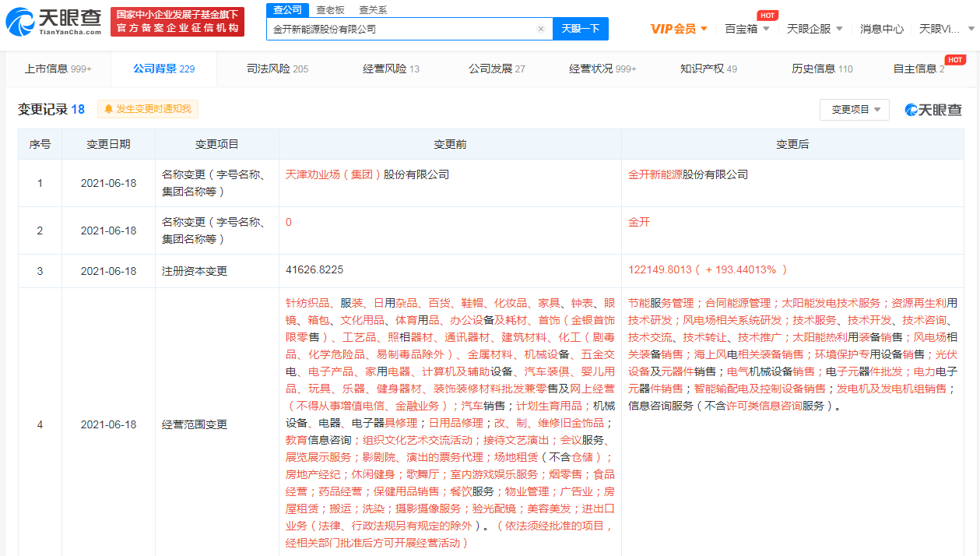The width and height of the screenshot is (980, 556).
Task: Expand the VIP会员 dropdown menu
Action: 679,29
